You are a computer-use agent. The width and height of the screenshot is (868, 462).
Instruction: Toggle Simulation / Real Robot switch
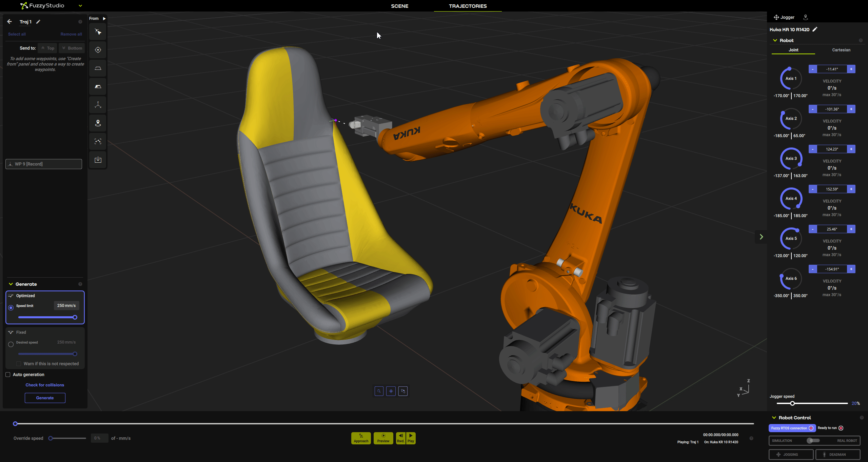[x=813, y=441]
